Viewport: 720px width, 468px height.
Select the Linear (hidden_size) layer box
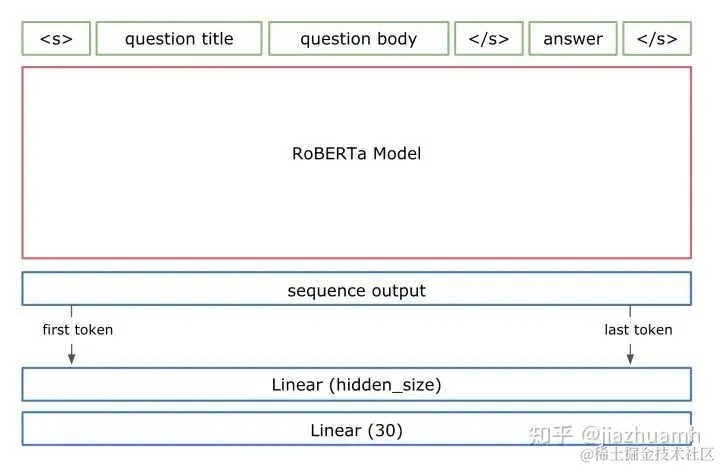(356, 384)
